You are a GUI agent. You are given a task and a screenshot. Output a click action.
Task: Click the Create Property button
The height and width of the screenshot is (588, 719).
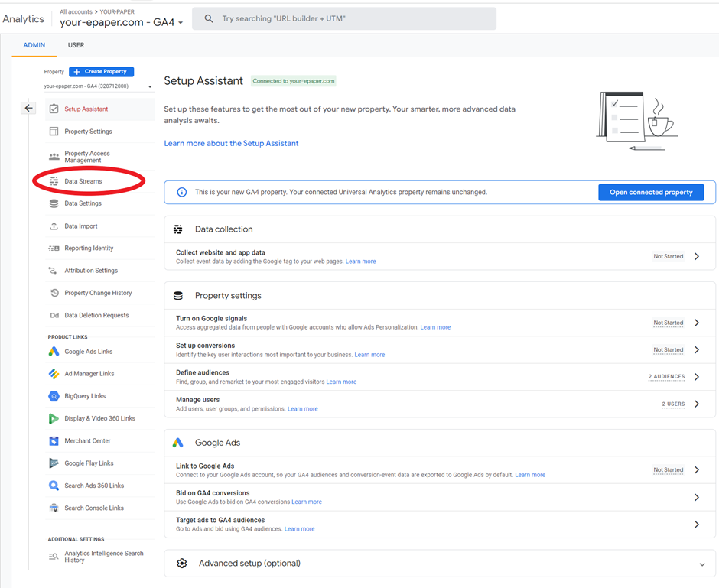pyautogui.click(x=101, y=72)
